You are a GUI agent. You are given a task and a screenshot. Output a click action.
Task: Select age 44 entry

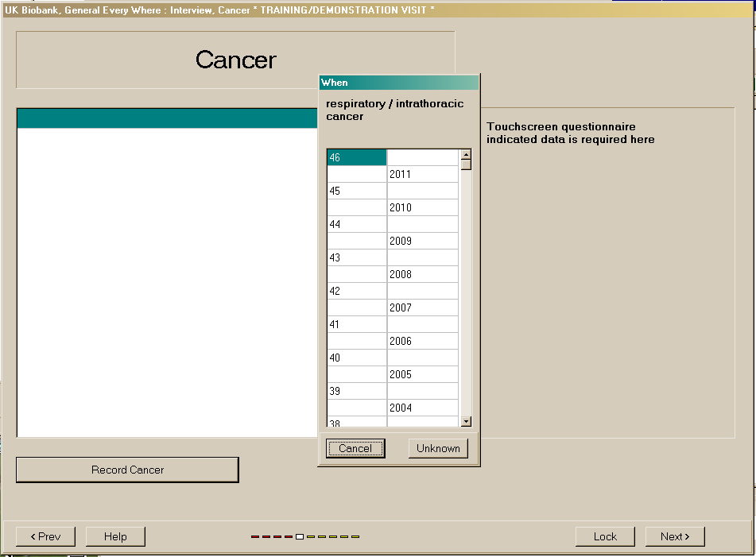coord(356,224)
